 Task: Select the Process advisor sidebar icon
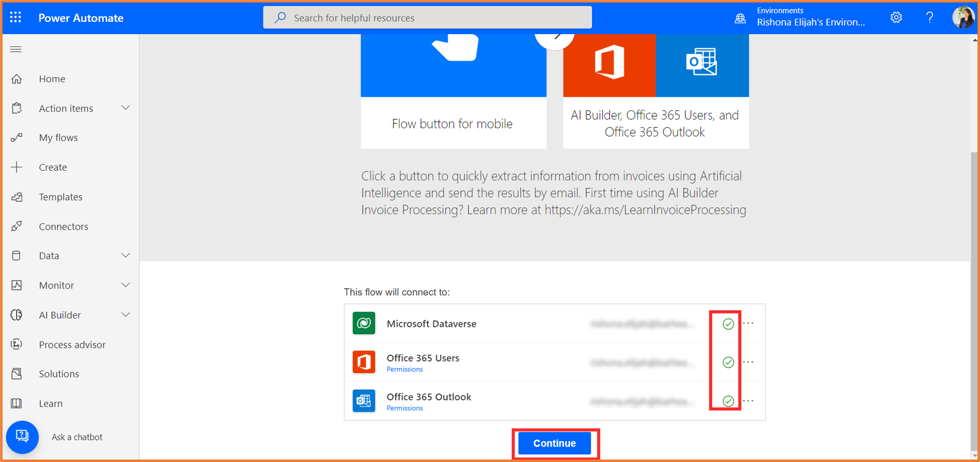click(17, 344)
